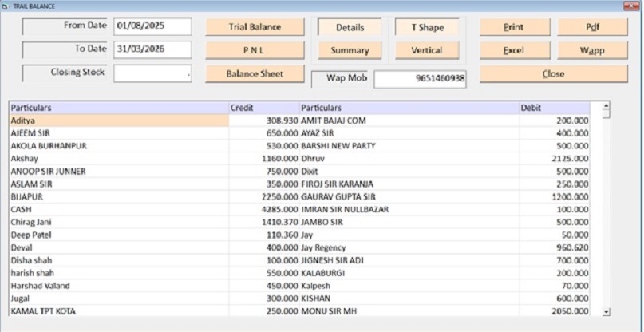The width and height of the screenshot is (644, 332).
Task: Select the AJEEM SIR row
Action: [x=119, y=133]
